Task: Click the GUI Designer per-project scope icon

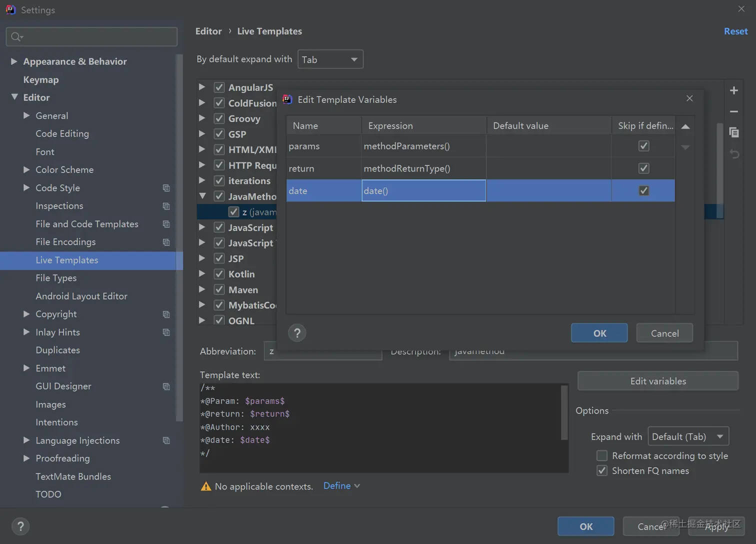Action: click(166, 386)
